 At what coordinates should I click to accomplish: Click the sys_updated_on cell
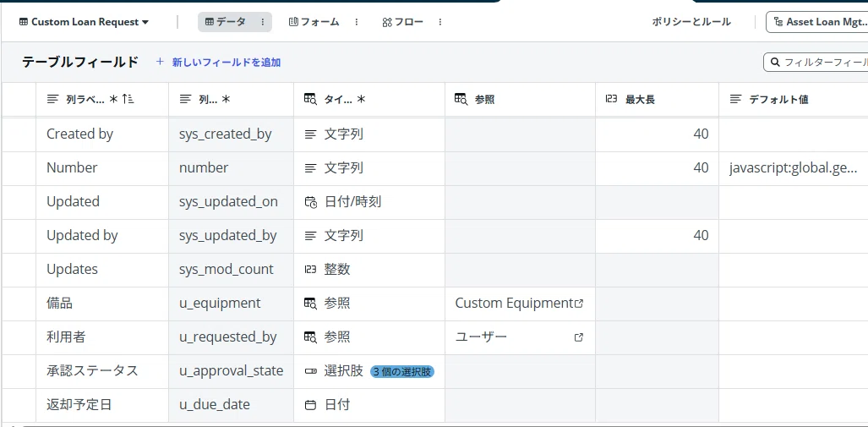232,201
